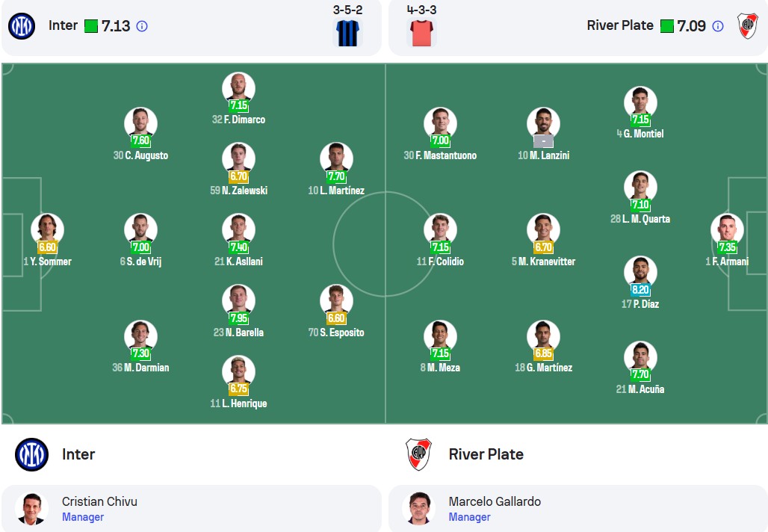Open L. Martínez Inter forward photo
The height and width of the screenshot is (532, 768).
336,158
